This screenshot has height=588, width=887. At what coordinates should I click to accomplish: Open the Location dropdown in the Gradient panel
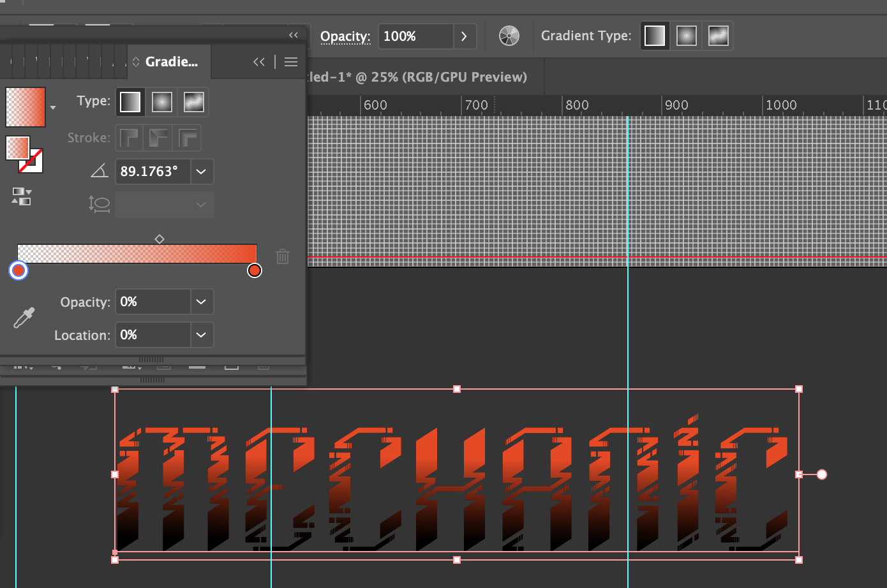click(x=201, y=335)
